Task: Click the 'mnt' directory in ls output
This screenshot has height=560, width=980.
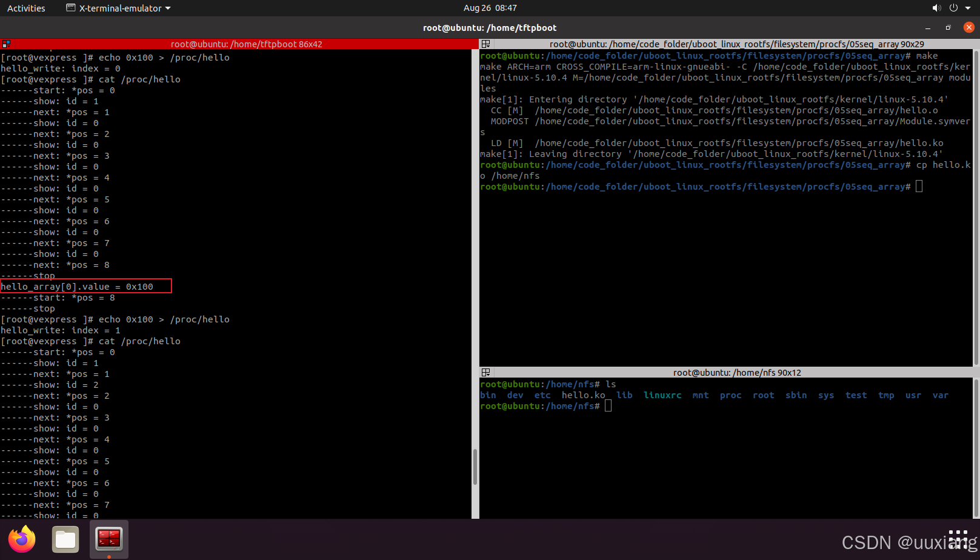Action: 701,395
